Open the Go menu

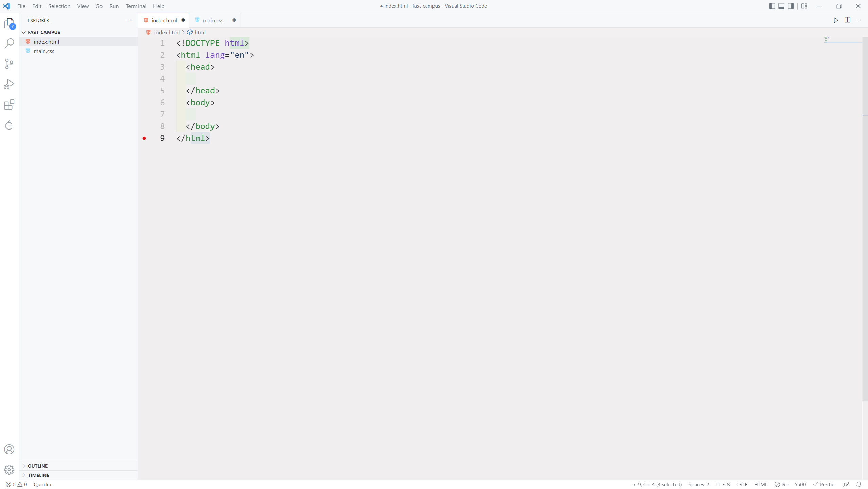(x=99, y=6)
